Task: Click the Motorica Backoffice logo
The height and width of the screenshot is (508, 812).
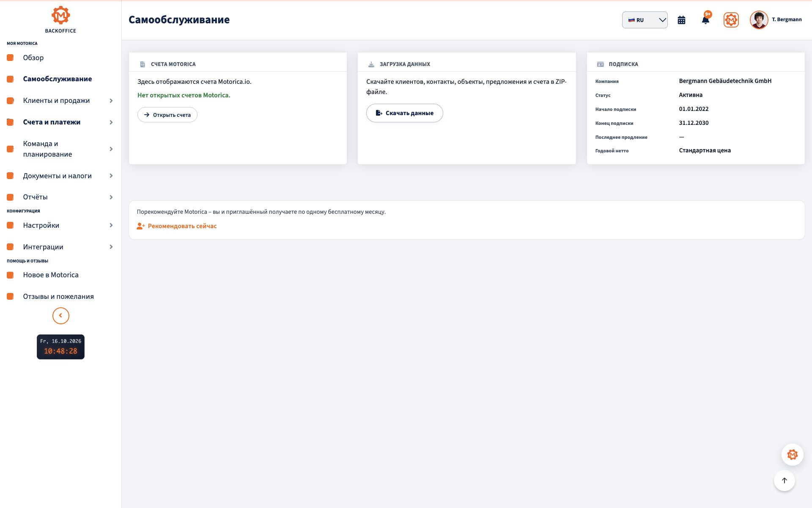Action: tap(60, 19)
